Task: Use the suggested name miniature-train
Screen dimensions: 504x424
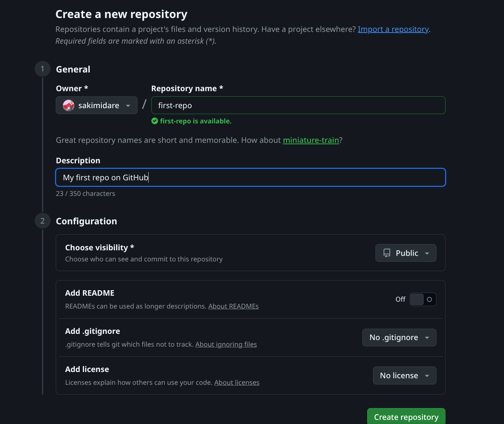Action: pos(311,140)
